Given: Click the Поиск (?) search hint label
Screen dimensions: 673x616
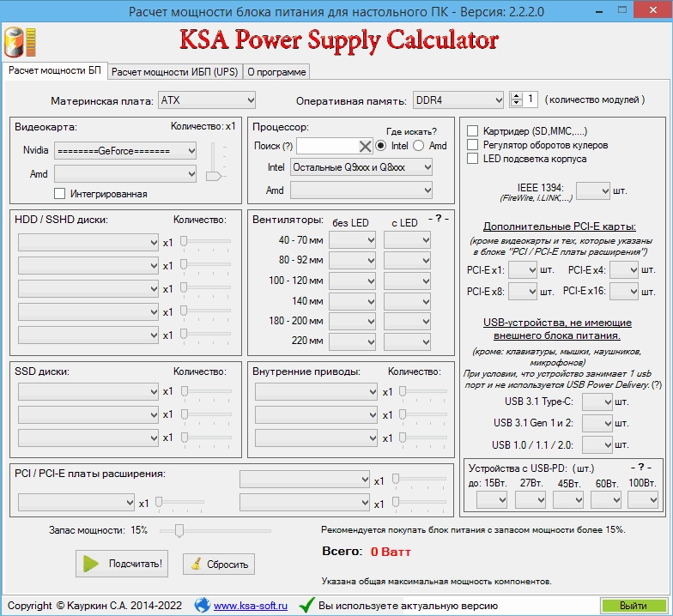Looking at the screenshot, I should [x=273, y=146].
